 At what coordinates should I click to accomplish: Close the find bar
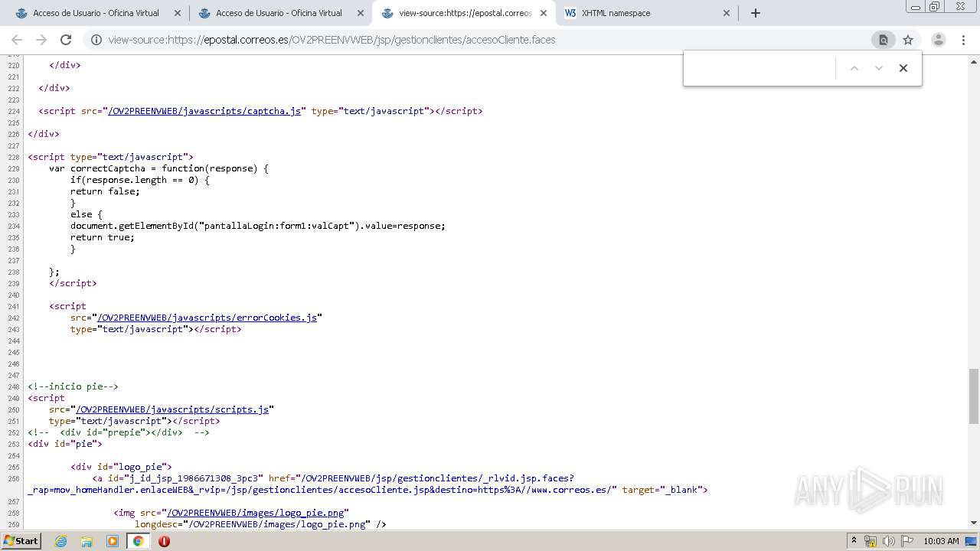click(x=903, y=68)
